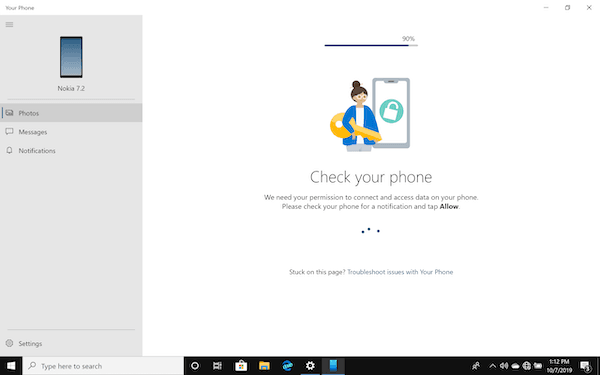Open Messages in the sidebar
This screenshot has height=375, width=600.
[x=71, y=132]
